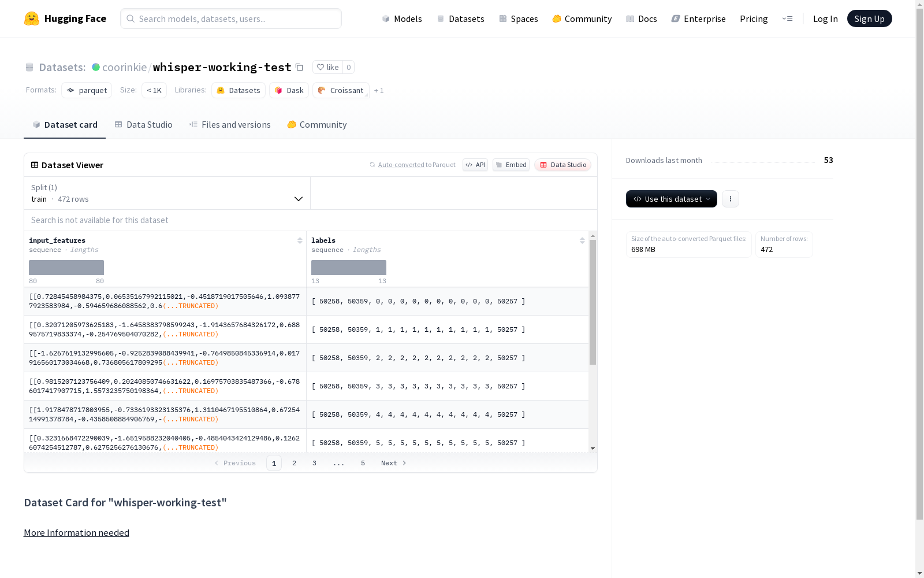
Task: Click the Next page button
Action: 394,463
